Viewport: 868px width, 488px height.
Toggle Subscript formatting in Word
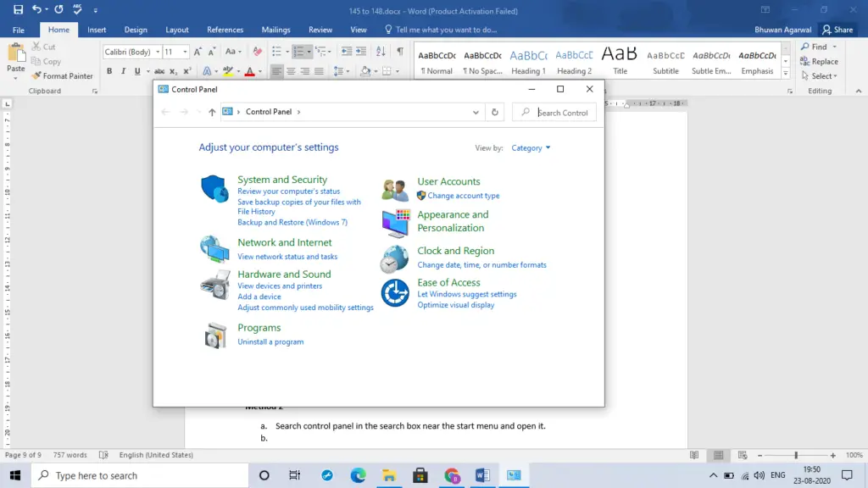[x=173, y=71]
